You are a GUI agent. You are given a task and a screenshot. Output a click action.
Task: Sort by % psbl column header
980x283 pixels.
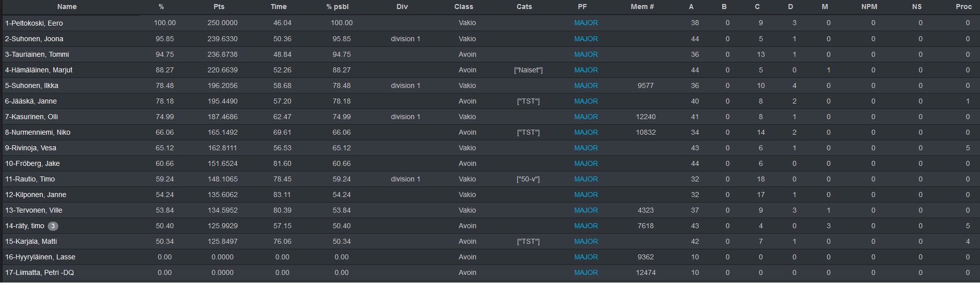(337, 7)
